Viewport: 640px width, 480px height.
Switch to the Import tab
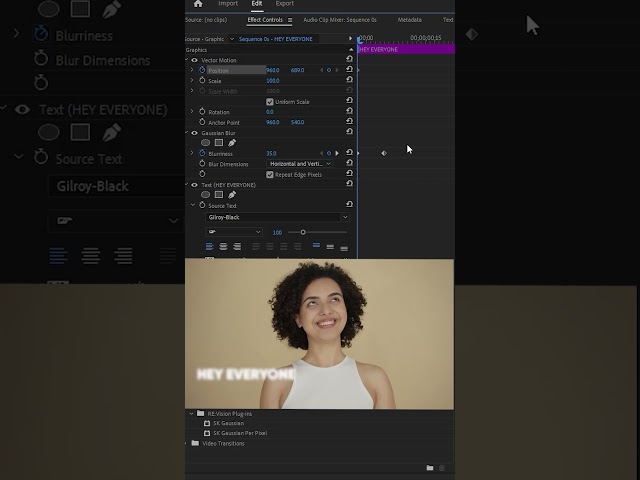pos(228,4)
